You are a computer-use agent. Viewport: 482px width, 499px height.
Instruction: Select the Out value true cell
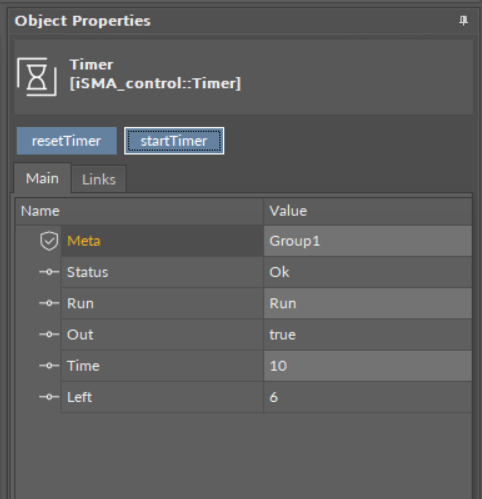pyautogui.click(x=368, y=335)
